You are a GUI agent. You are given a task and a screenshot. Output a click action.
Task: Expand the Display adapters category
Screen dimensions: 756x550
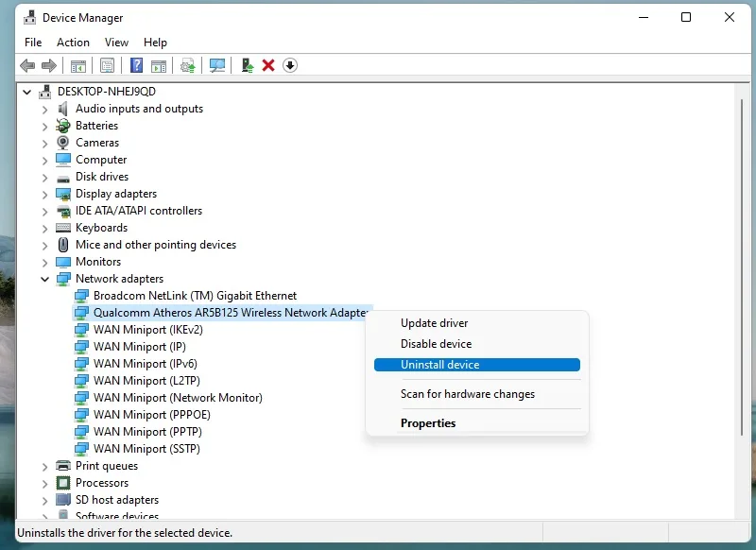click(44, 195)
